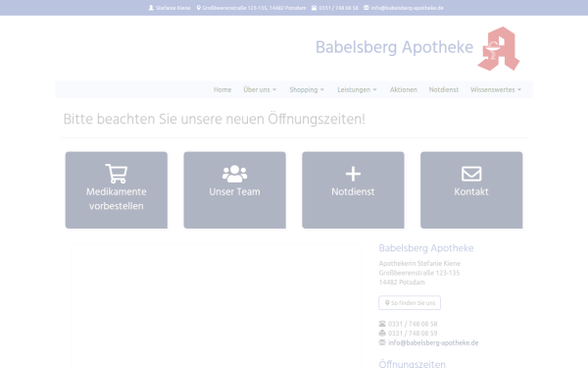The width and height of the screenshot is (588, 368).
Task: Click the person icon beside Stefanie Kiene
Action: coord(151,8)
